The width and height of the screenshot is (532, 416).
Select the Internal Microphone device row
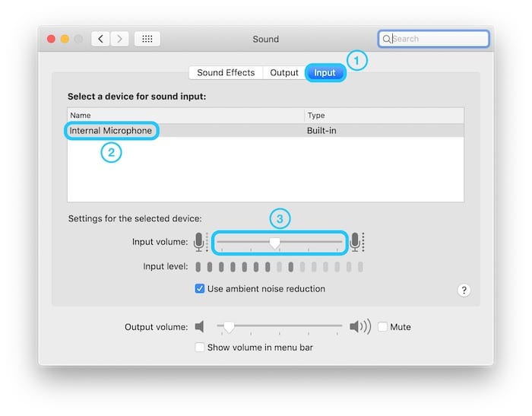click(x=265, y=130)
